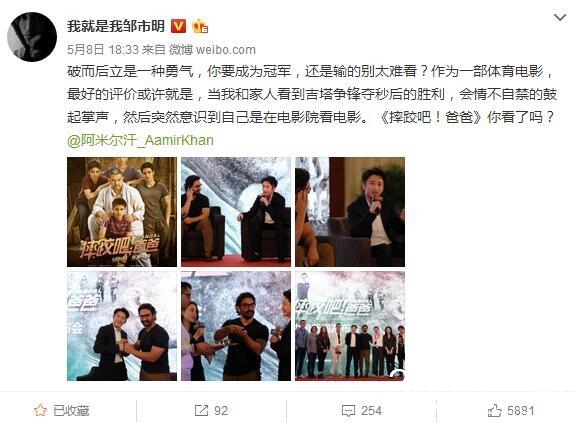Open the post options chevron dropdown
The image size is (574, 423).
560,17
